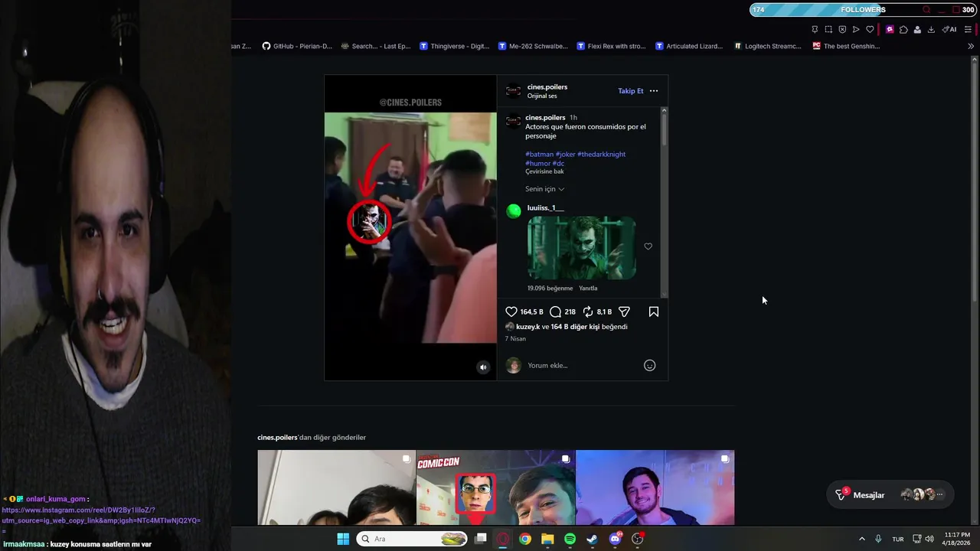Save the post with the bookmark icon
The image size is (980, 551).
point(654,311)
